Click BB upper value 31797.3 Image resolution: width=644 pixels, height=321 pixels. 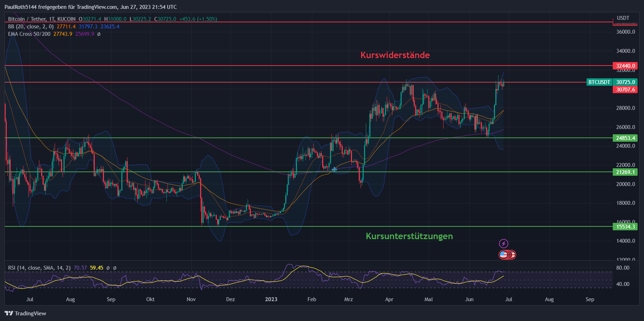tap(88, 27)
